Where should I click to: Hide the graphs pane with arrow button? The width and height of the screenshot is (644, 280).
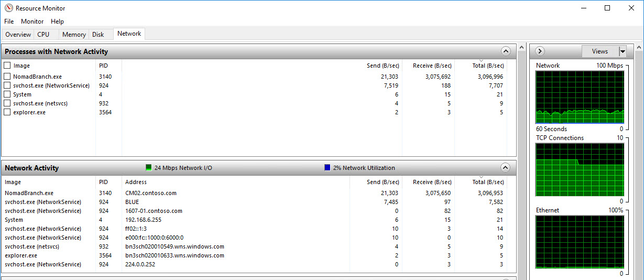click(x=540, y=51)
